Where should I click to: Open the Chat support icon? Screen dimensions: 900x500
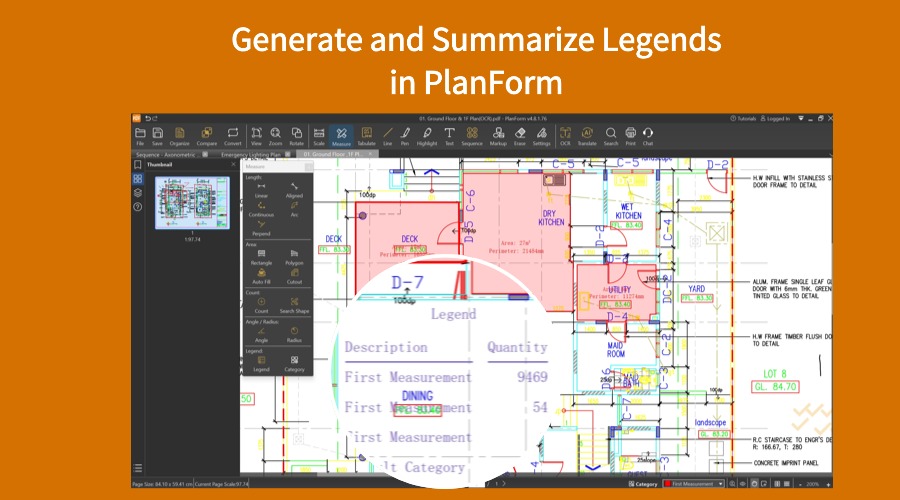click(x=648, y=137)
